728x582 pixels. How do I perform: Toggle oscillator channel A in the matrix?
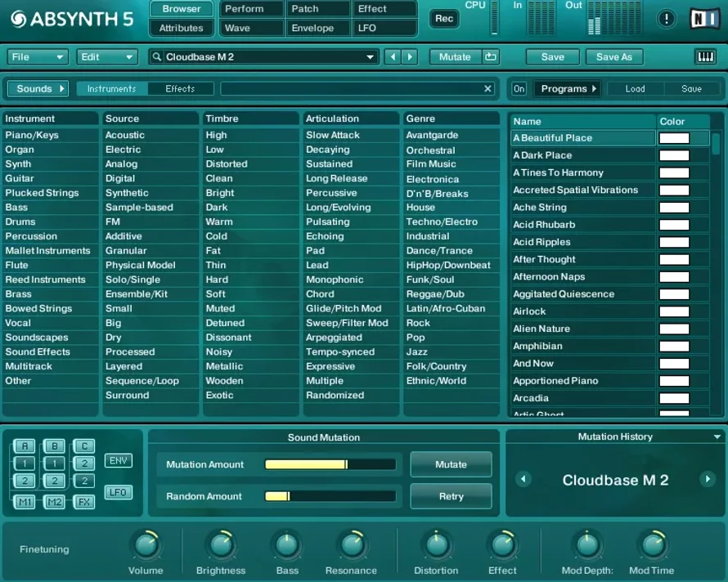coord(25,445)
